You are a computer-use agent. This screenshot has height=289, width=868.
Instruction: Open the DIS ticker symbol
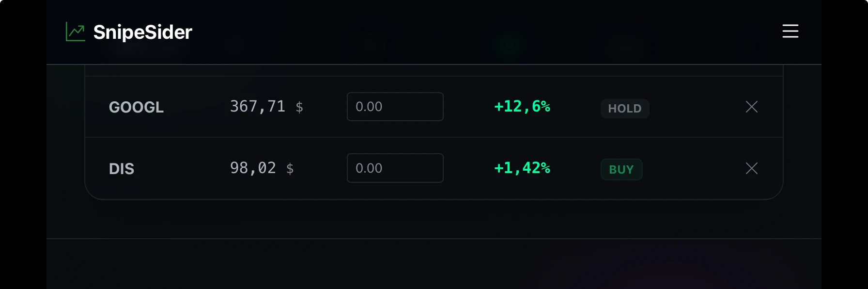(122, 169)
